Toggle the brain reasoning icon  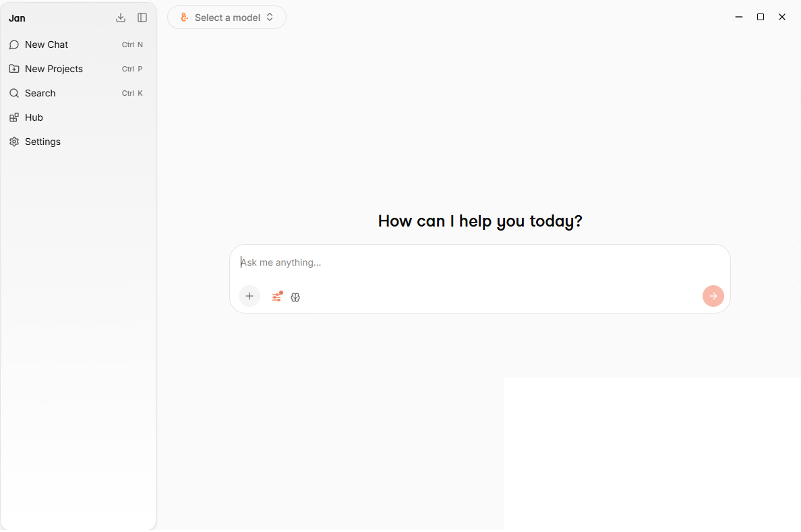pyautogui.click(x=295, y=297)
